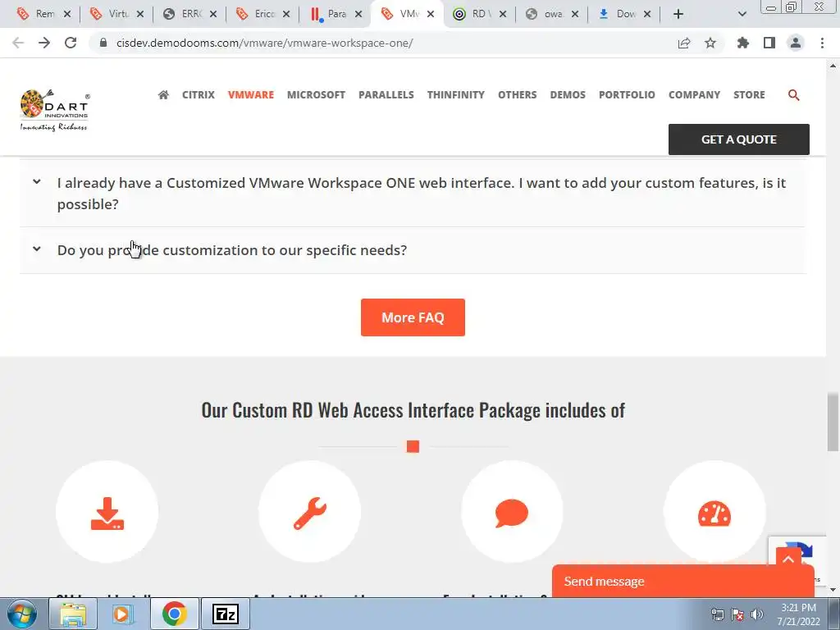This screenshot has height=630, width=840.
Task: Open the VMWARE menu
Action: point(251,95)
